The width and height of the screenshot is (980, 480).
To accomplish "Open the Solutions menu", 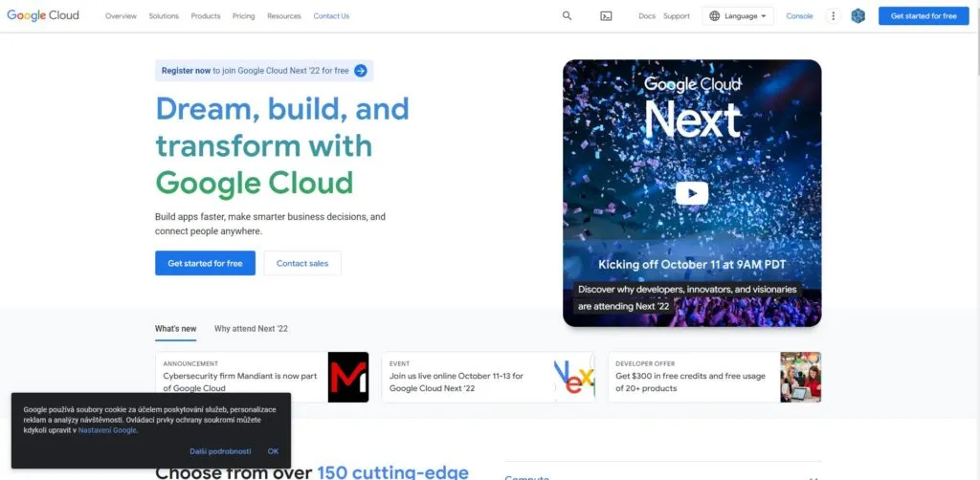I will click(164, 16).
